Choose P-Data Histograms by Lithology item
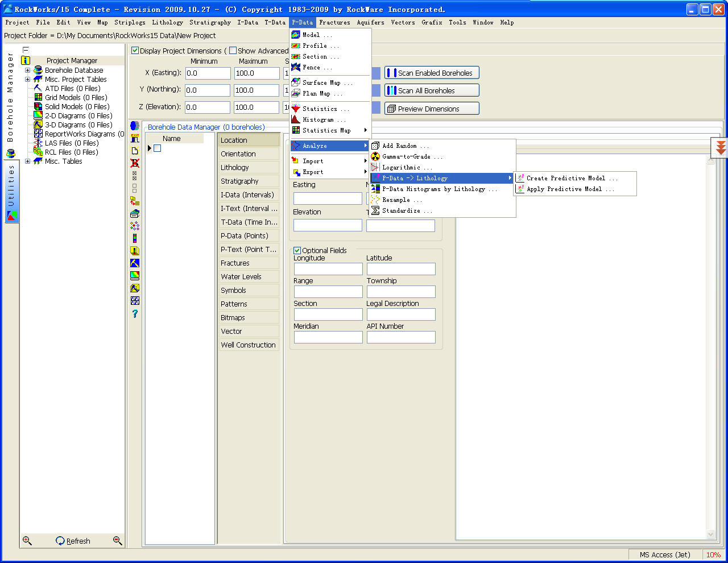This screenshot has width=728, height=563. (x=442, y=189)
